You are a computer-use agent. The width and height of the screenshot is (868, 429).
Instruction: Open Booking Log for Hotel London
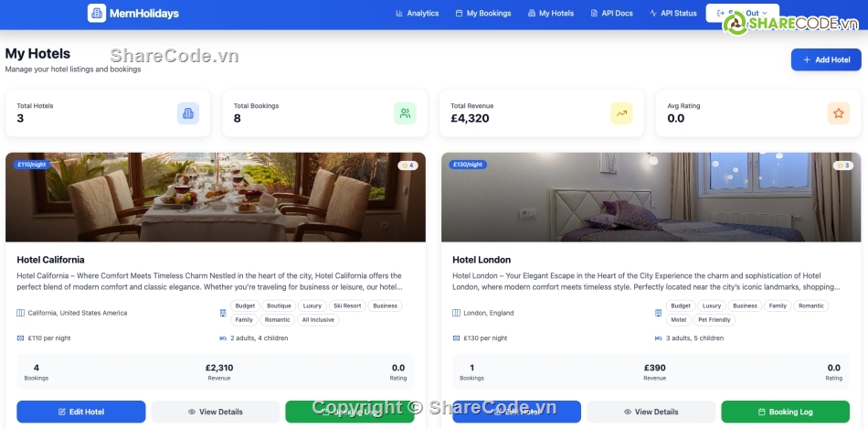[785, 412]
